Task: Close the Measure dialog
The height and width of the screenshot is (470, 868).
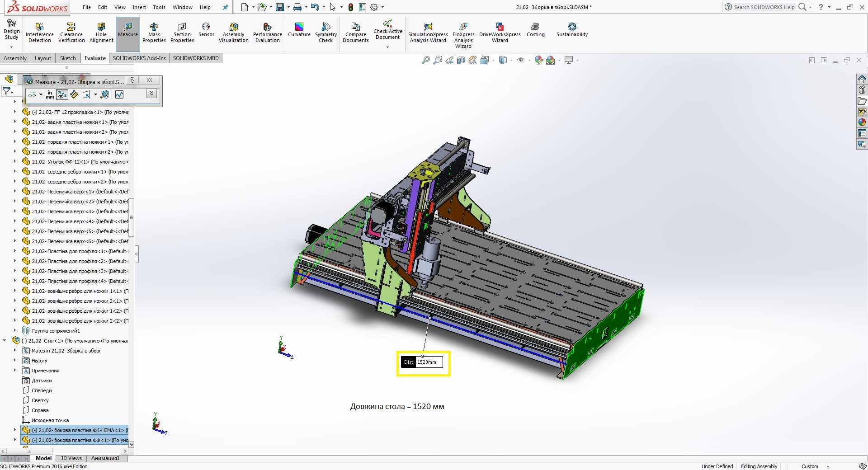Action: [x=149, y=80]
